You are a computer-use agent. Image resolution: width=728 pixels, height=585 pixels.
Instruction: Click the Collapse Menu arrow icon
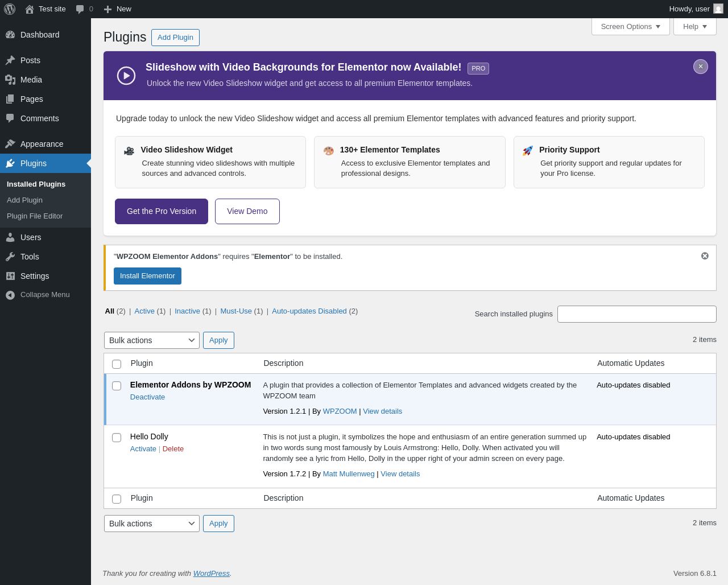point(10,295)
